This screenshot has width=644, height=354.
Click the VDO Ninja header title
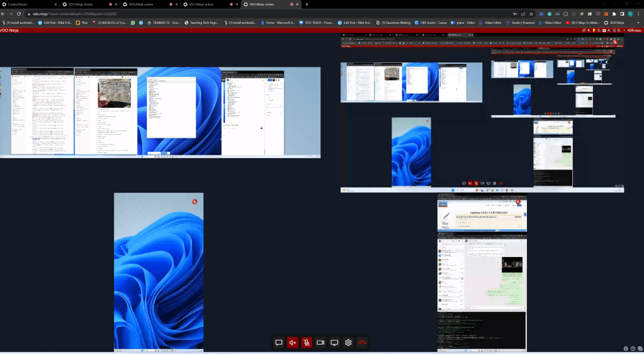9,30
